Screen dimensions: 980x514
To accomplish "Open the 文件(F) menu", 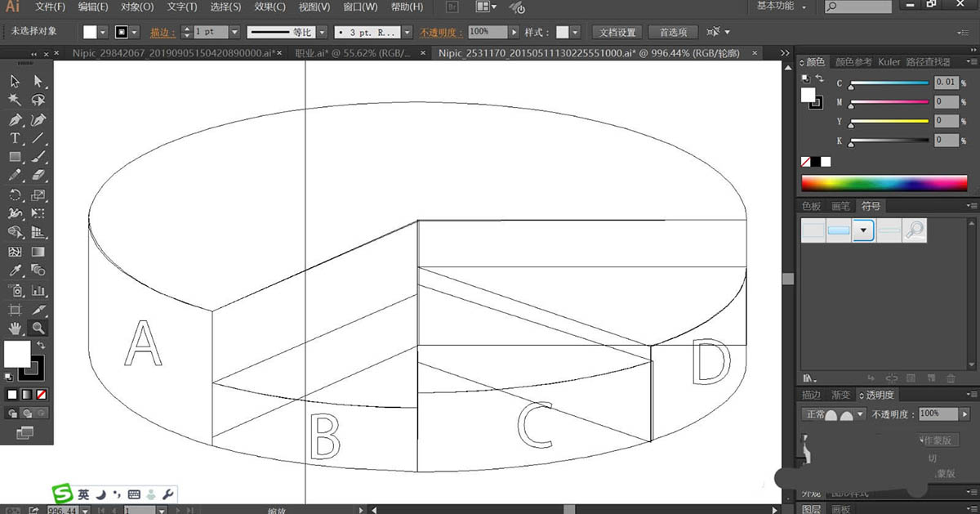I will coord(51,7).
